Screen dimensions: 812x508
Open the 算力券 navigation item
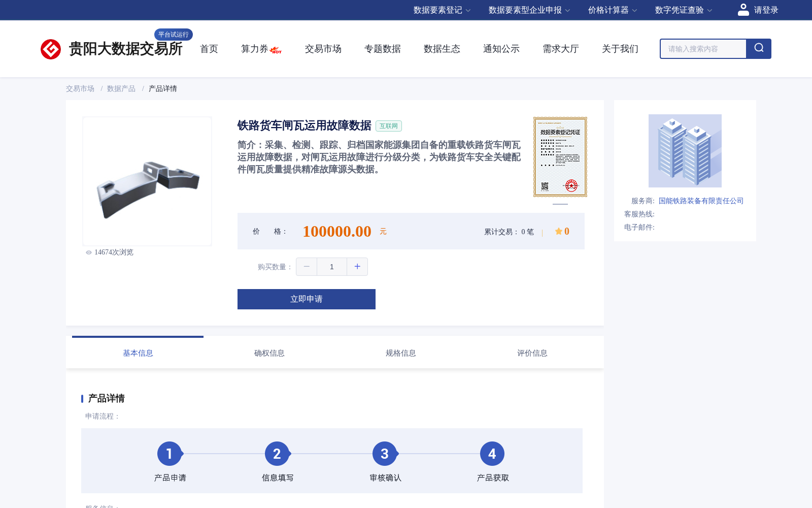(x=255, y=49)
